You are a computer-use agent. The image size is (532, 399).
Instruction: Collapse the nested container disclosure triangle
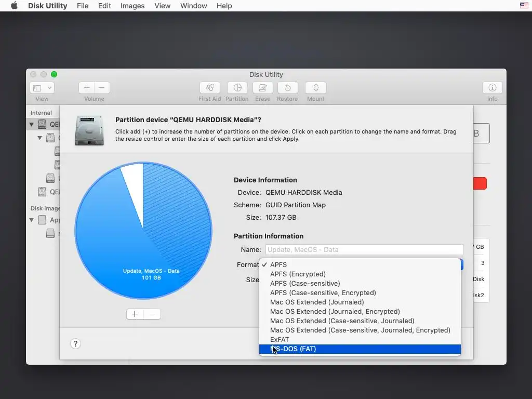(39, 138)
